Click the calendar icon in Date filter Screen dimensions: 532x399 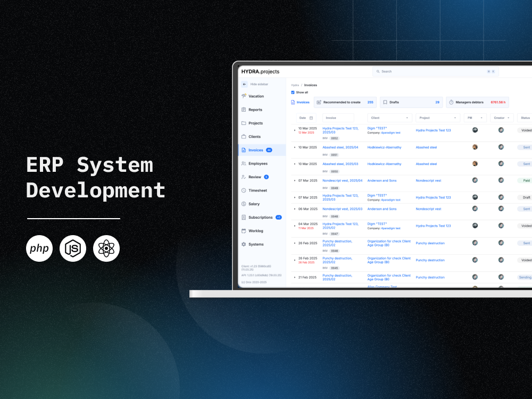click(x=312, y=118)
